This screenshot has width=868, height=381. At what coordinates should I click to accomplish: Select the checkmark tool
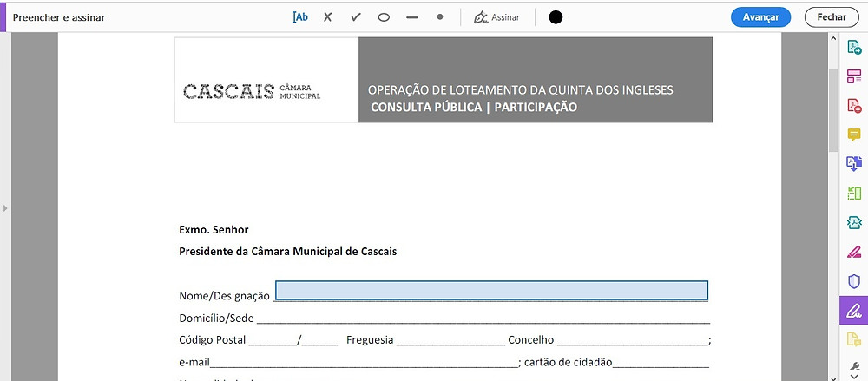356,17
